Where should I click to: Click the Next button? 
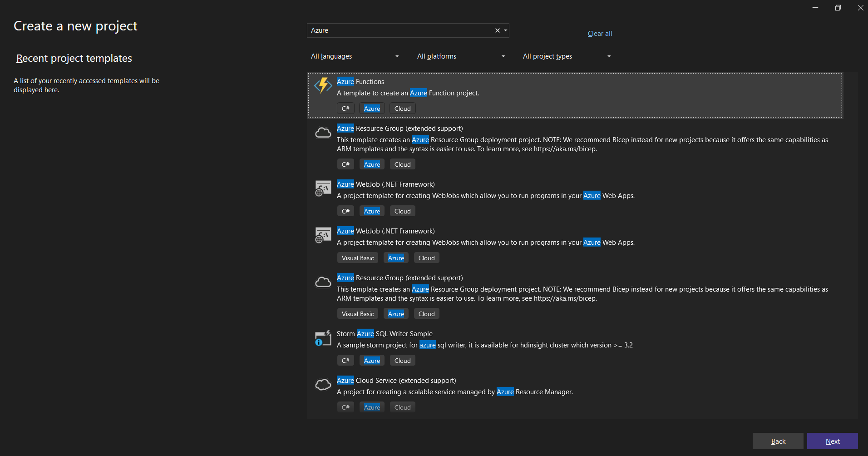point(832,441)
